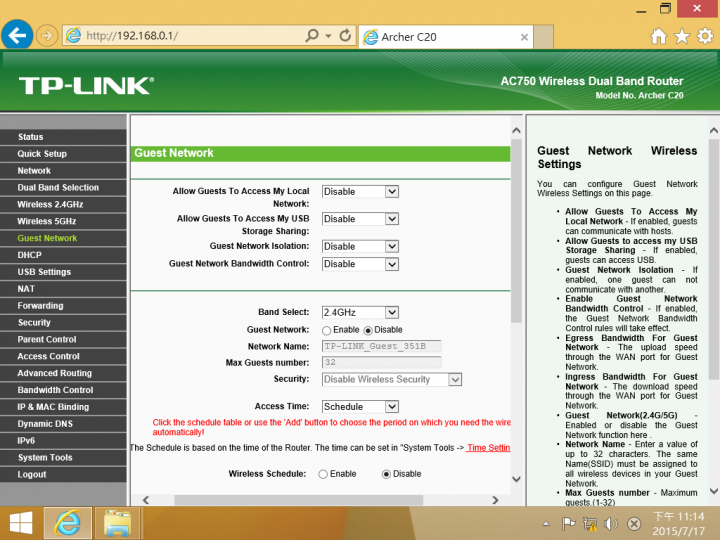This screenshot has width=720, height=540.
Task: Open System Tools menu item
Action: 63,458
